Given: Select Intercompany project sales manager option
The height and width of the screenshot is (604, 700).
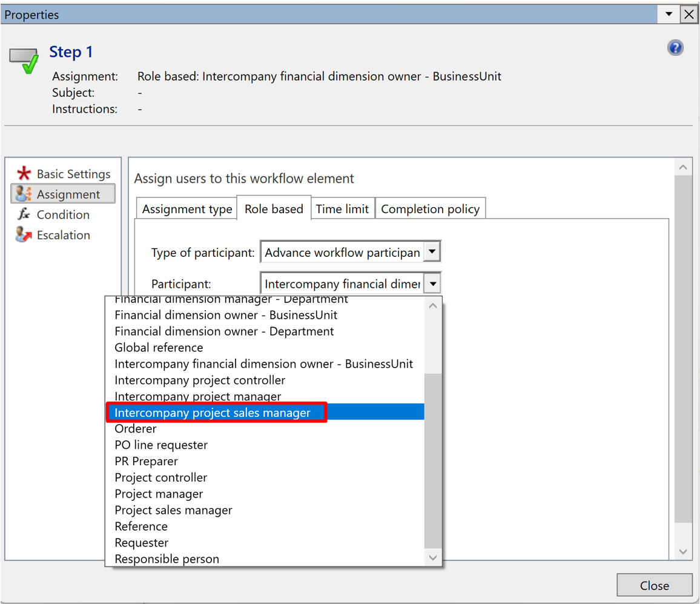Looking at the screenshot, I should tap(213, 413).
